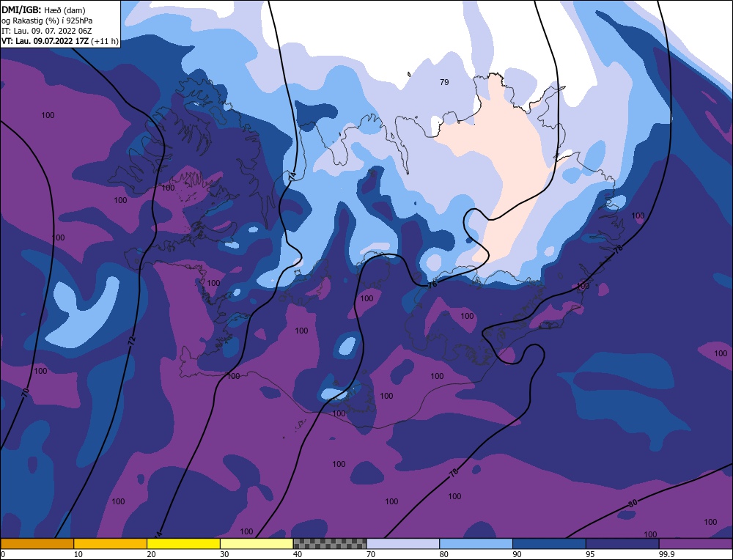Viewport: 733px width, 560px height.
Task: Click the 'IT: Lau. 09. 07. 2022 06Z' line
Action: click(x=47, y=31)
